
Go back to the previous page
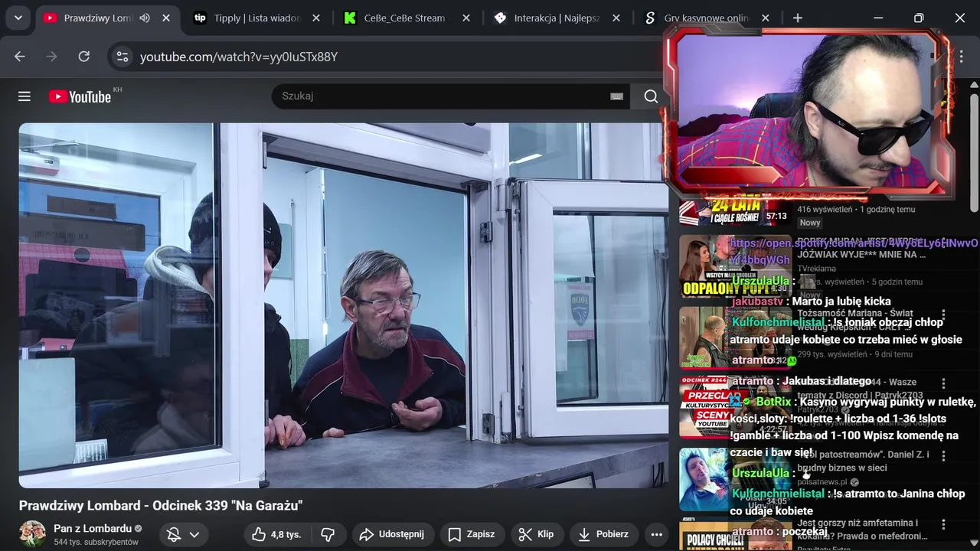20,57
